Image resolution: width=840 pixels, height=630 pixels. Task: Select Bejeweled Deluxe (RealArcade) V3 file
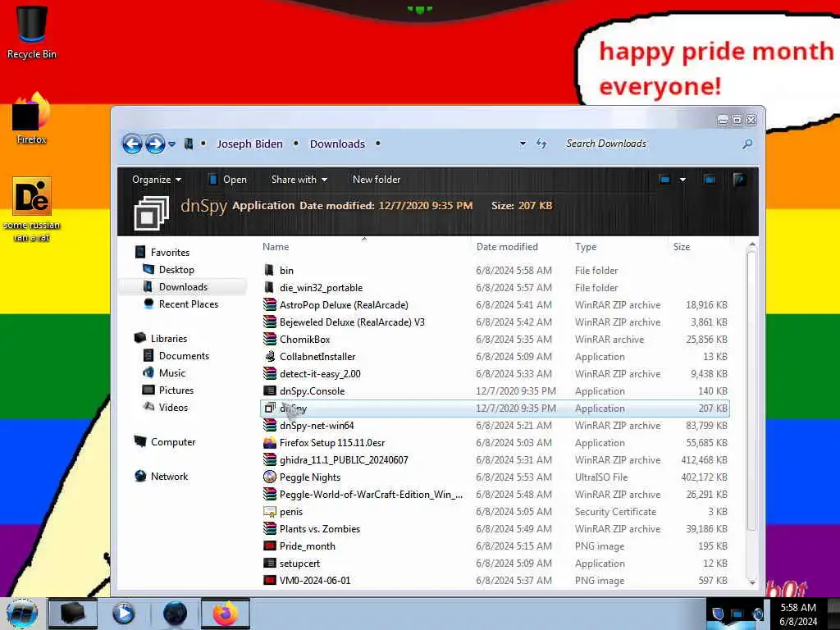click(x=352, y=322)
